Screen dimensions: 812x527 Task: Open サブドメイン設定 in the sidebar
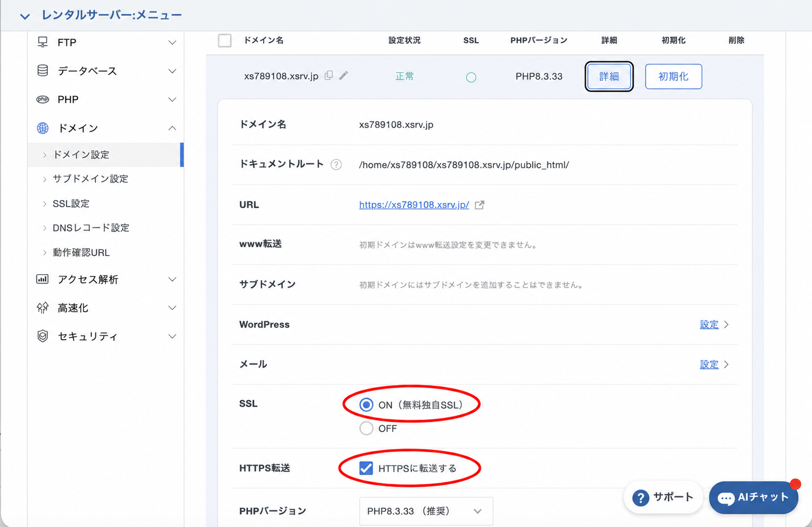90,179
